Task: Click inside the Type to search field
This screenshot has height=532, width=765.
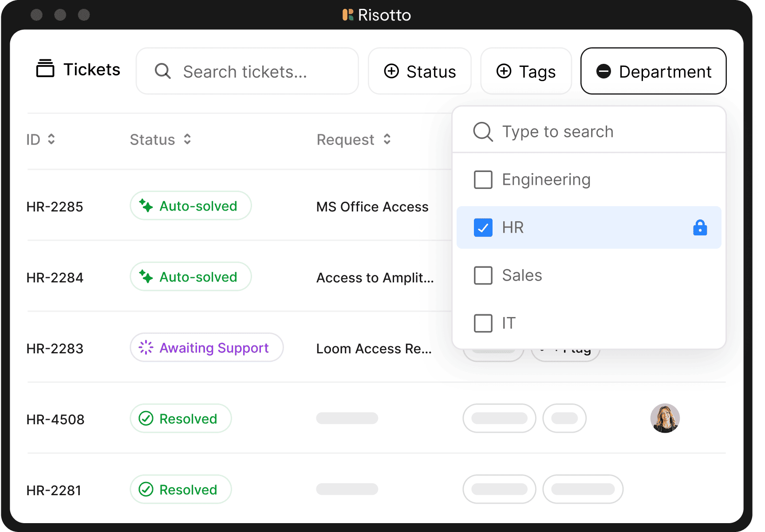Action: pyautogui.click(x=557, y=131)
